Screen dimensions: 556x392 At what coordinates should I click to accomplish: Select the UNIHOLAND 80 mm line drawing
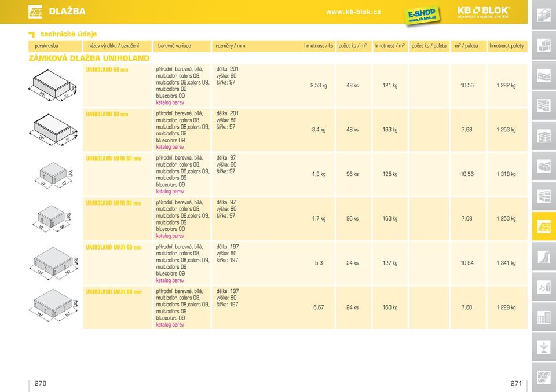53,130
